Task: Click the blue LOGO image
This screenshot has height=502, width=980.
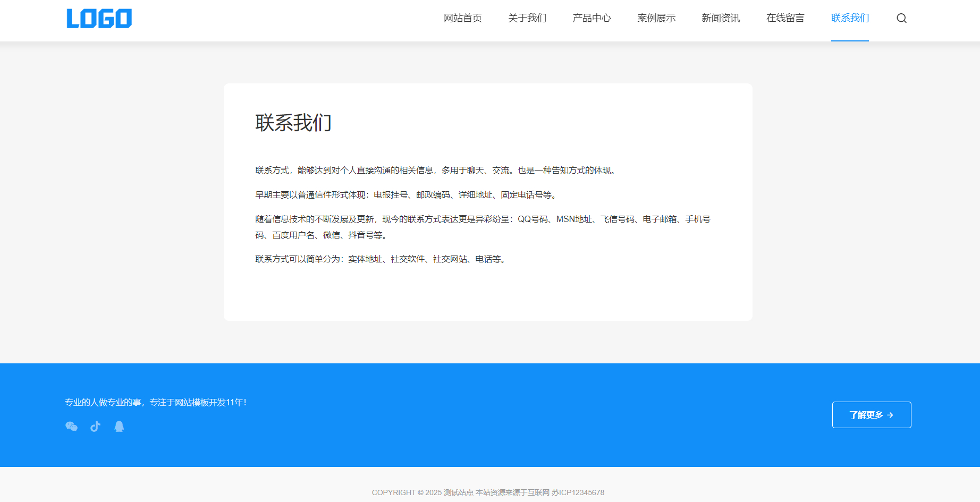Action: (x=99, y=19)
